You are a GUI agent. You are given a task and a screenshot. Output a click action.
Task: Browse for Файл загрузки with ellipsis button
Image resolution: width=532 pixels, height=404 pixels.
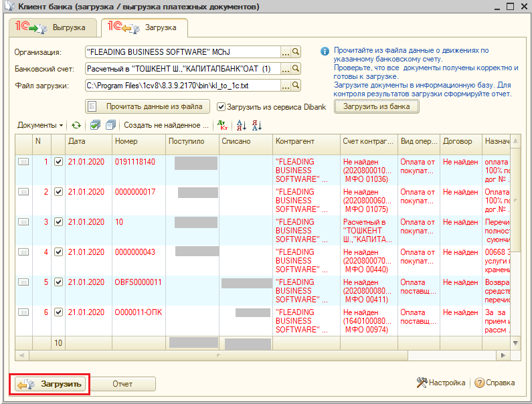[286, 86]
